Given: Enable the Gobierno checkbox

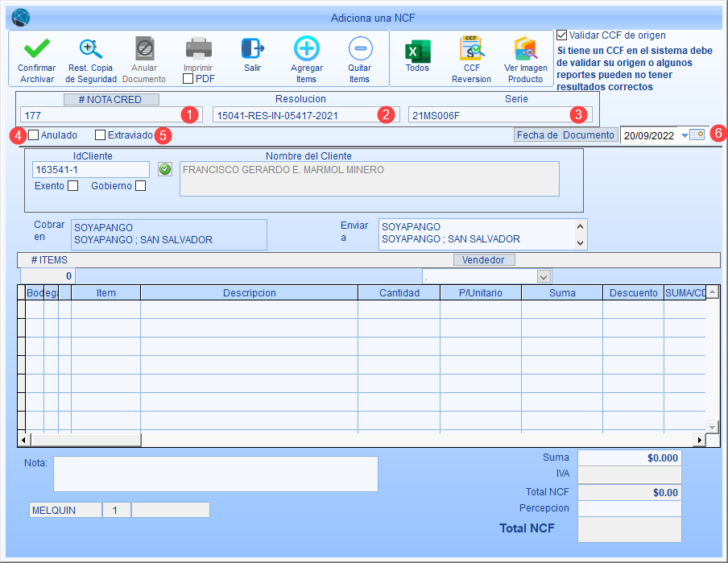Looking at the screenshot, I should pos(140,186).
